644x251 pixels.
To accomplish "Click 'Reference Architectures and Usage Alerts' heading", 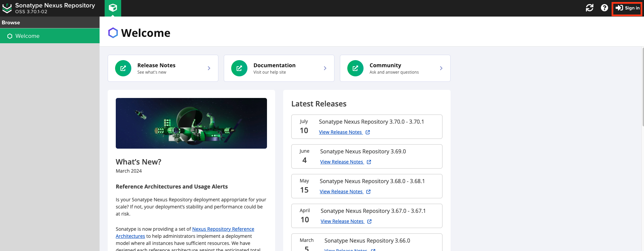I will coord(172,186).
